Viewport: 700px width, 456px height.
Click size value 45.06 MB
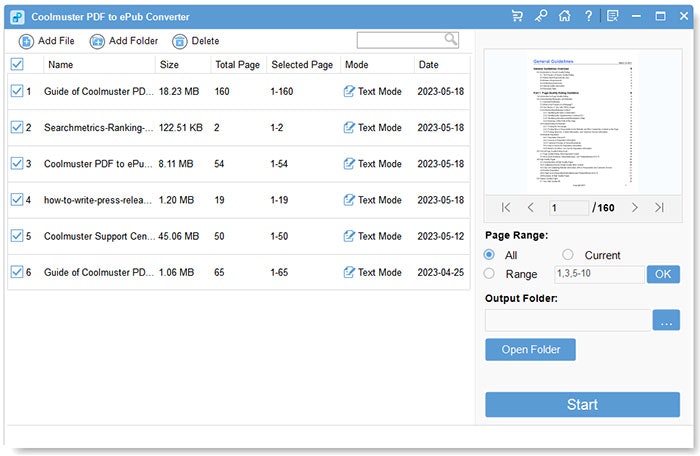pos(179,236)
